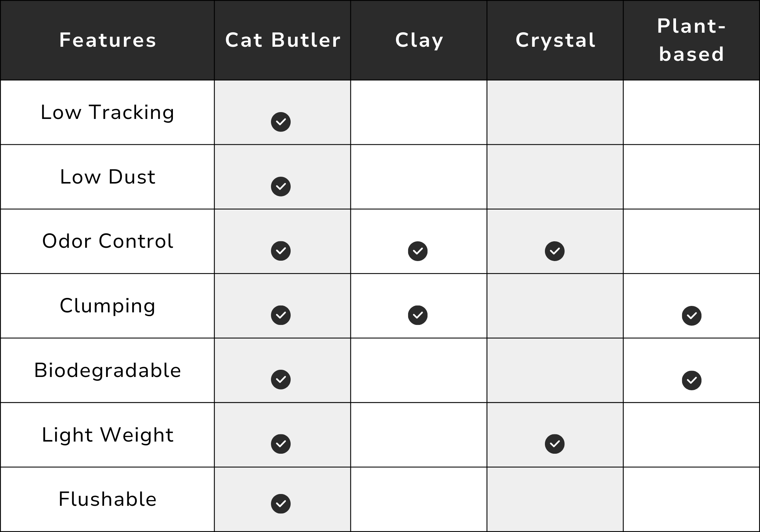Click the Biodegradable row label

pyautogui.click(x=108, y=370)
